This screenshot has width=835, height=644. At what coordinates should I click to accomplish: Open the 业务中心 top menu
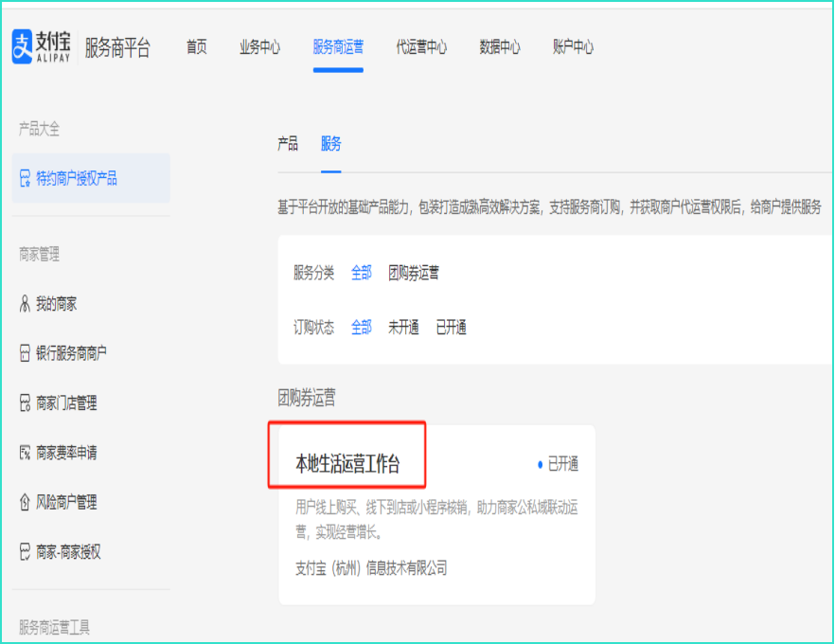point(259,47)
